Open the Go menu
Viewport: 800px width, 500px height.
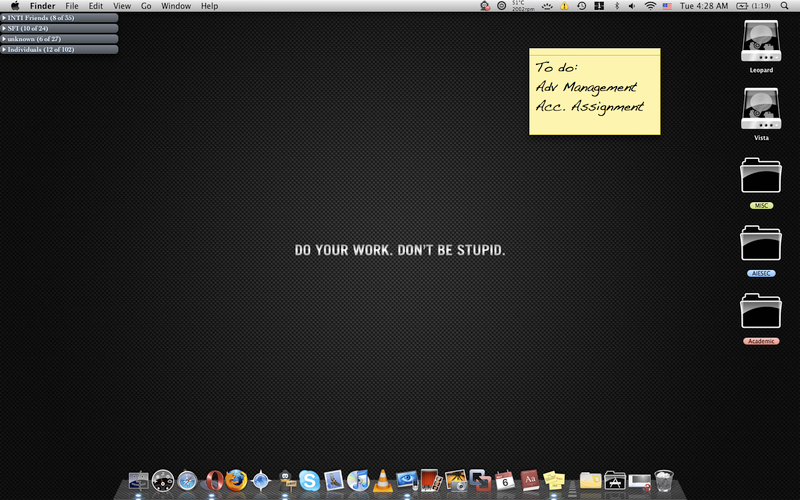pyautogui.click(x=146, y=6)
